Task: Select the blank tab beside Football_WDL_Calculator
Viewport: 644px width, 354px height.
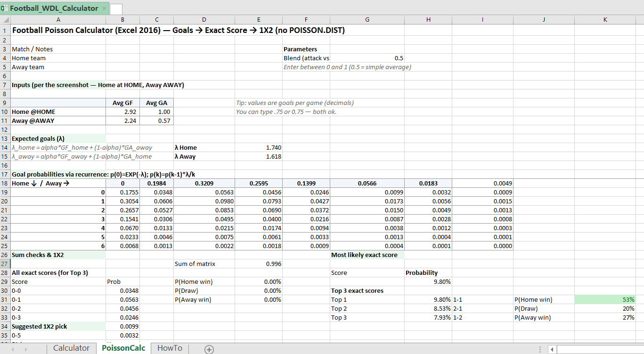Action: pos(116,8)
